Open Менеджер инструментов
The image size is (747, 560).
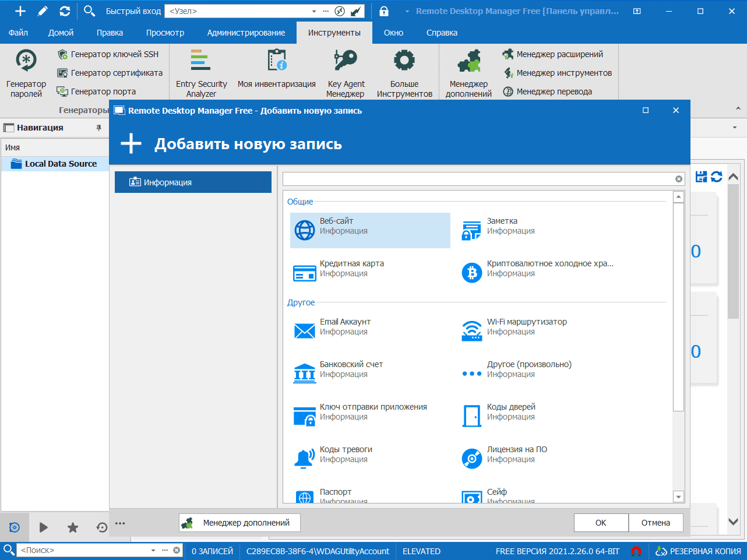click(558, 73)
